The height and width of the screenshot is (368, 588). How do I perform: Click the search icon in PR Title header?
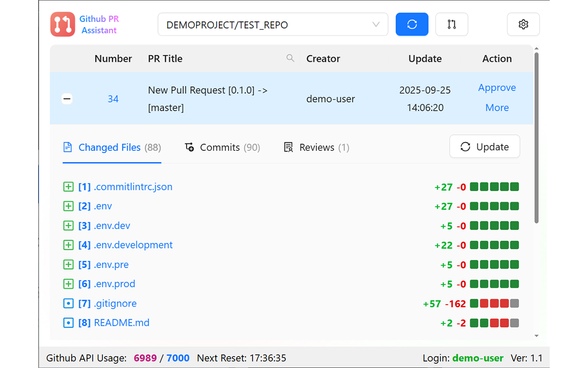(x=290, y=58)
